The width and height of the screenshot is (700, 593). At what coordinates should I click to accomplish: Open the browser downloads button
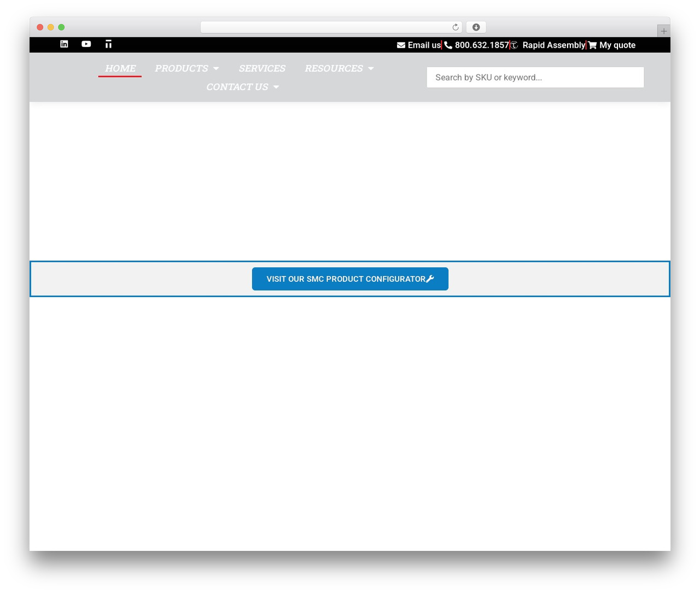tap(476, 27)
